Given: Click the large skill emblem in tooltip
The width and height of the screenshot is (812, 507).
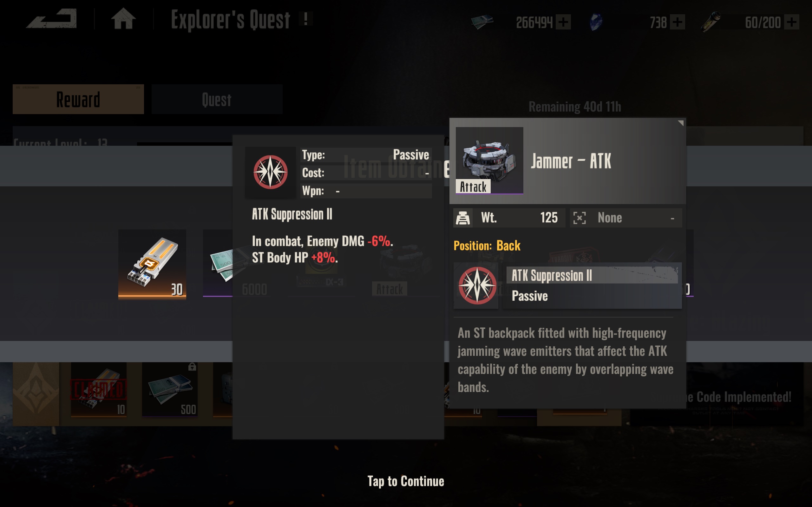Looking at the screenshot, I should 271,172.
